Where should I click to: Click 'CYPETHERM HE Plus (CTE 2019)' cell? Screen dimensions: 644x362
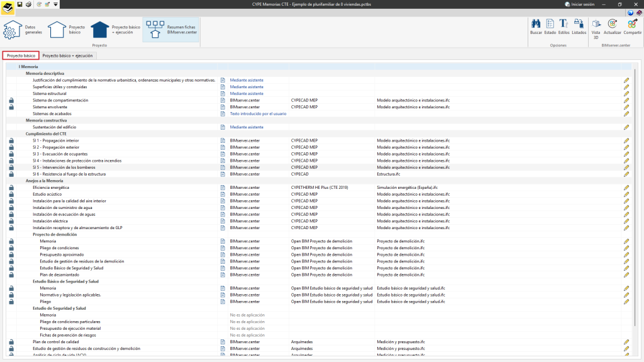pyautogui.click(x=319, y=188)
